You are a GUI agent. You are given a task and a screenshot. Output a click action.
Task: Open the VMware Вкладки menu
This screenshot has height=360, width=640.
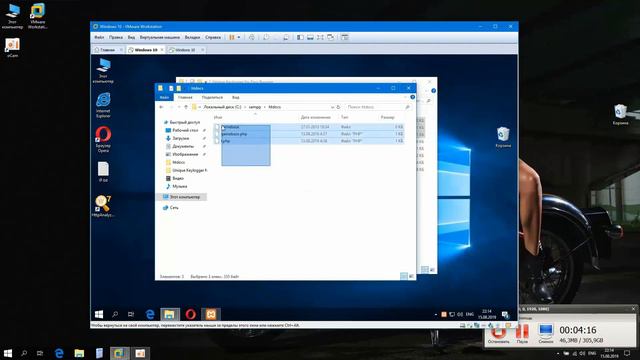(x=192, y=37)
